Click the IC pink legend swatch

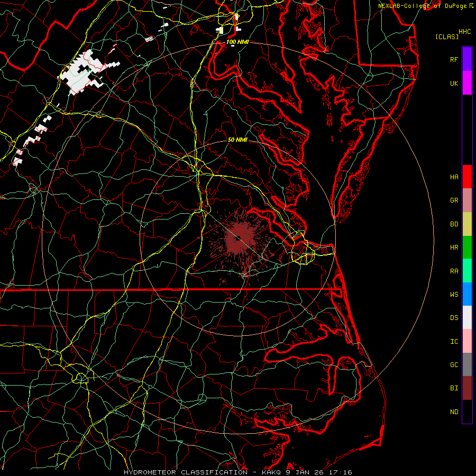coord(467,341)
